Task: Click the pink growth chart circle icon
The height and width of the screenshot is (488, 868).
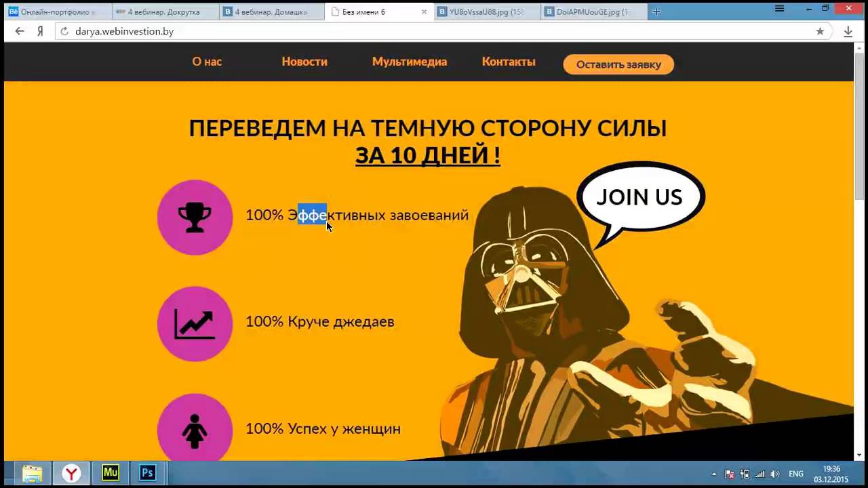Action: 195,323
